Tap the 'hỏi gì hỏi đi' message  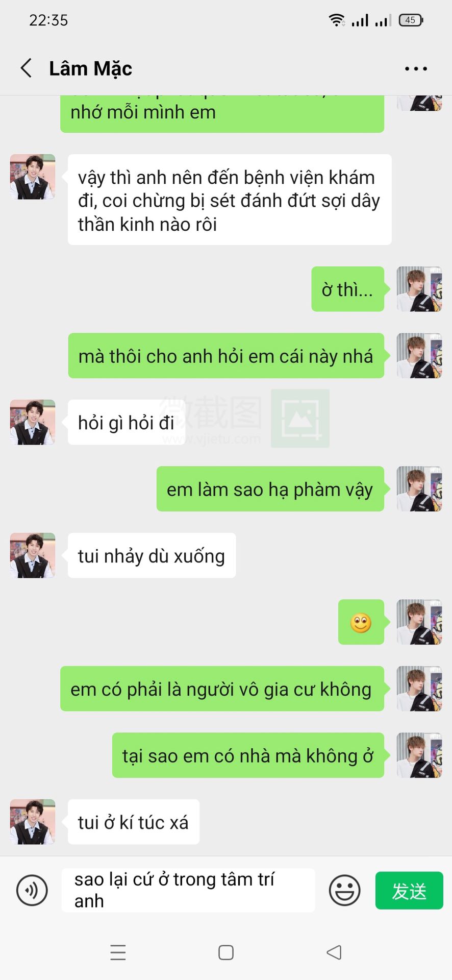[127, 422]
